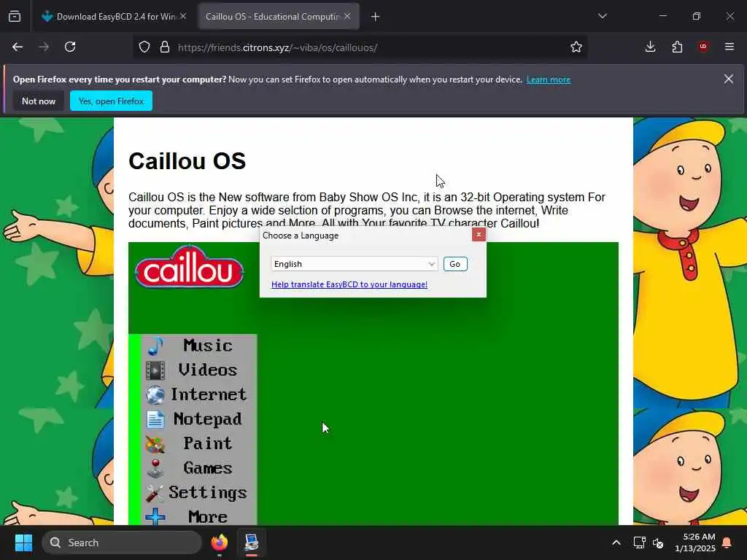Reload the page with the refresh icon
Screen dimensions: 747x560
pos(70,47)
